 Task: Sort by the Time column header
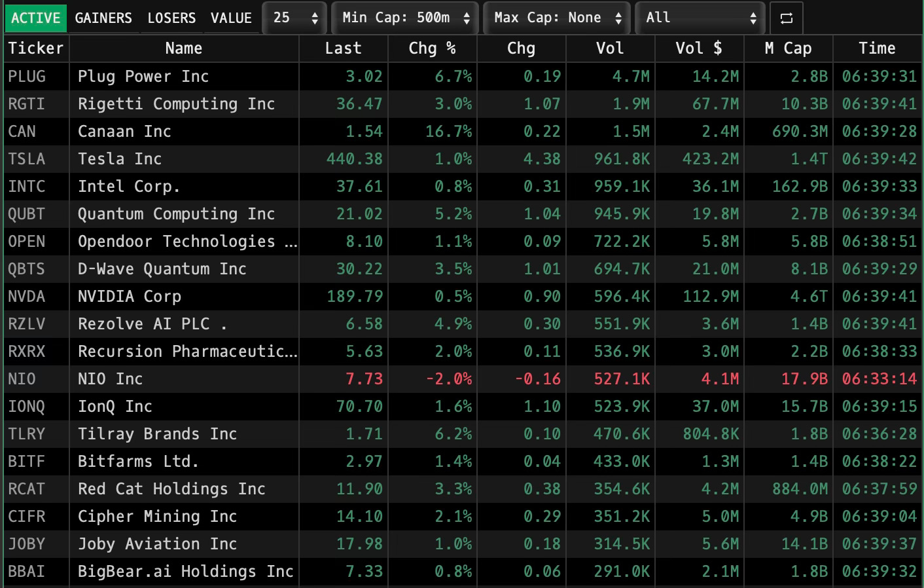(878, 48)
